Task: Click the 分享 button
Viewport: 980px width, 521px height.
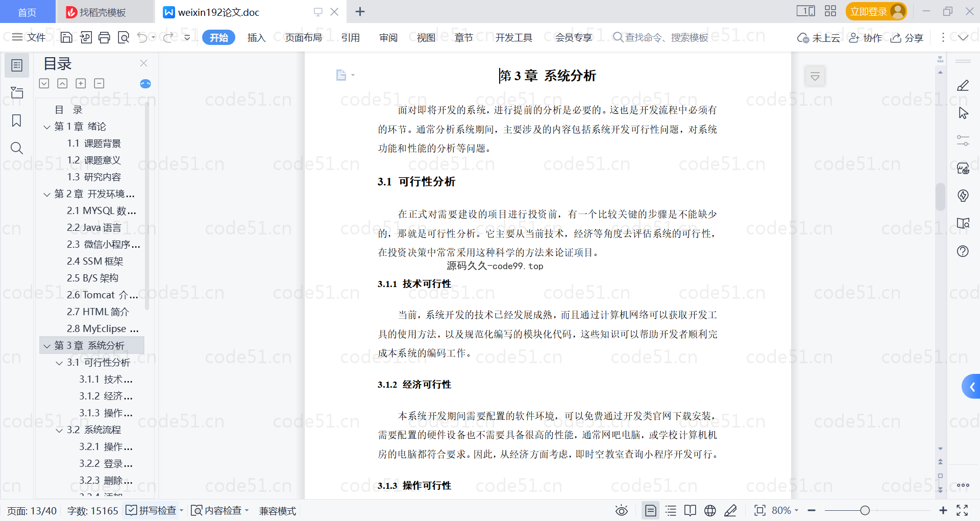Action: (907, 38)
